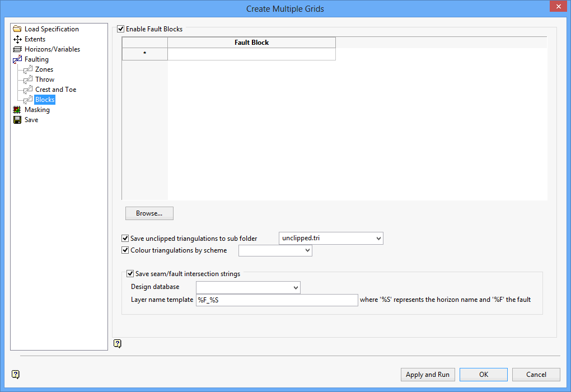Viewport: 571px width, 392px height.
Task: Click the Masking grid icon
Action: (16, 109)
